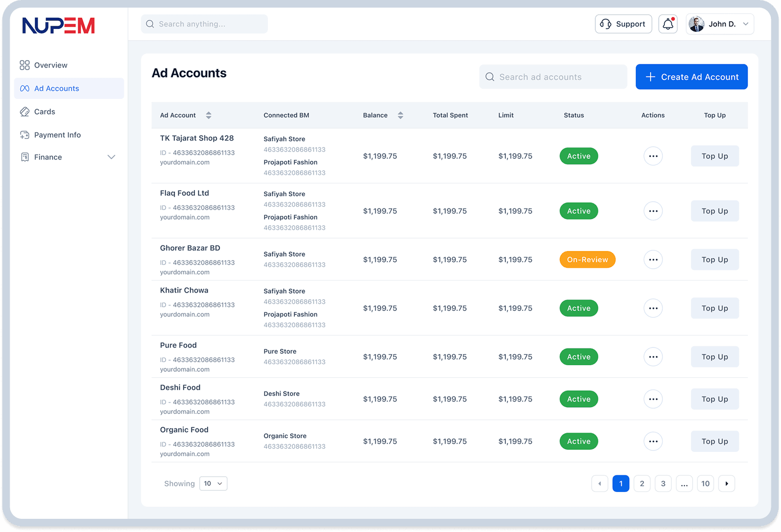
Task: Open actions menu for Organic Food row
Action: pos(653,441)
